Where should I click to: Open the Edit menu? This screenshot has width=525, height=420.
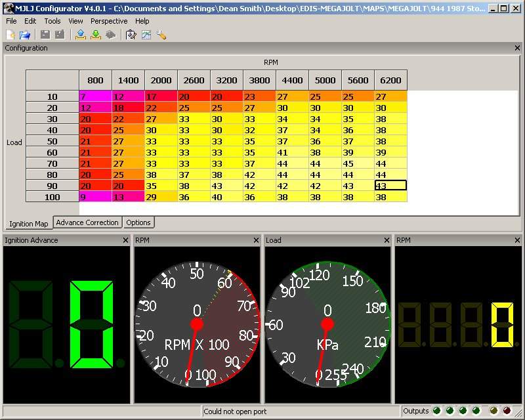[x=30, y=21]
